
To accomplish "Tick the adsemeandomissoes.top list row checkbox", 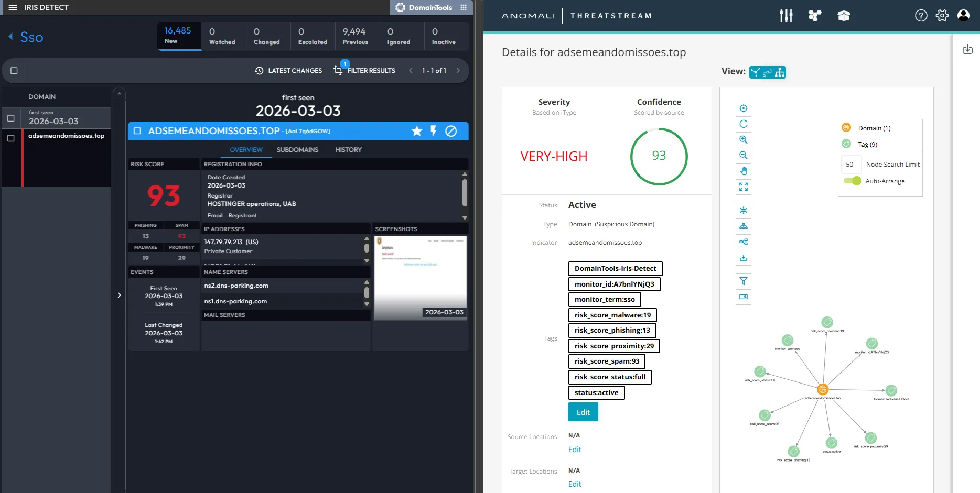I will click(x=11, y=138).
